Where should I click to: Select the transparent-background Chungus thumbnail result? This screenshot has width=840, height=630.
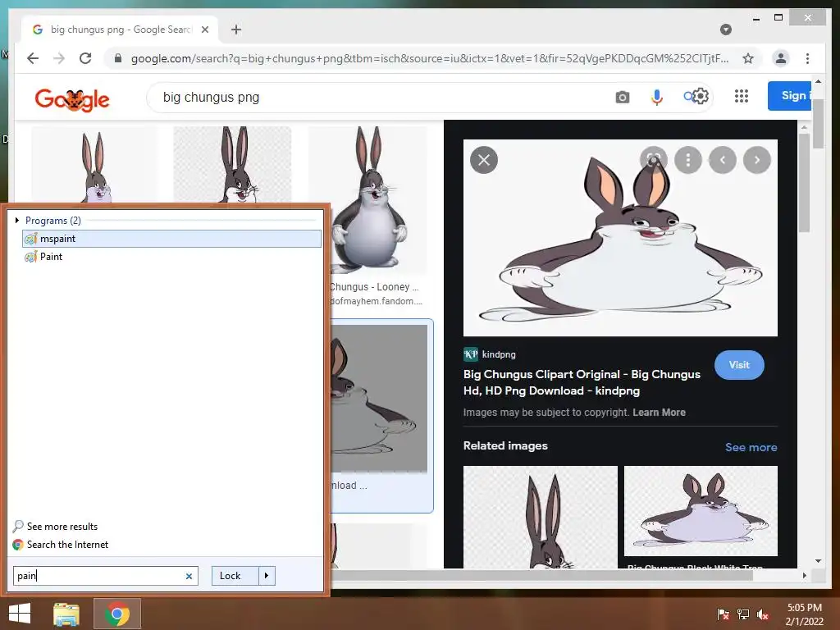pyautogui.click(x=232, y=165)
